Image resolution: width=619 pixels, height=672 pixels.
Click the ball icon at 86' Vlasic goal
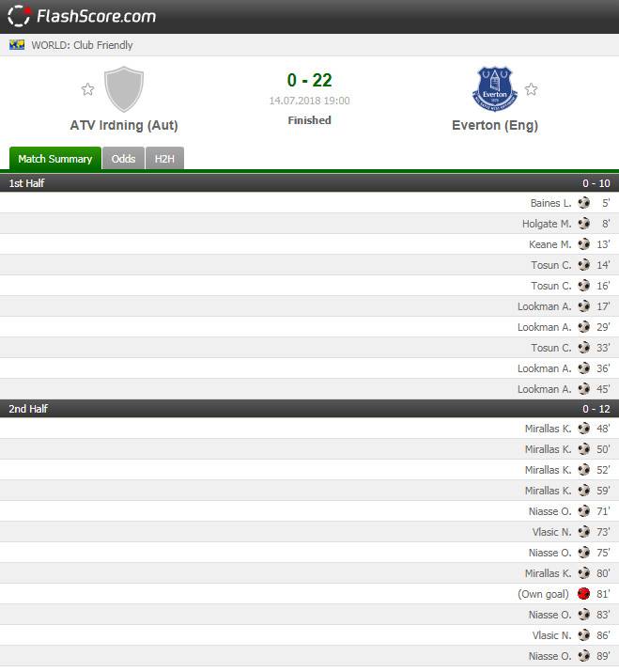click(x=584, y=635)
